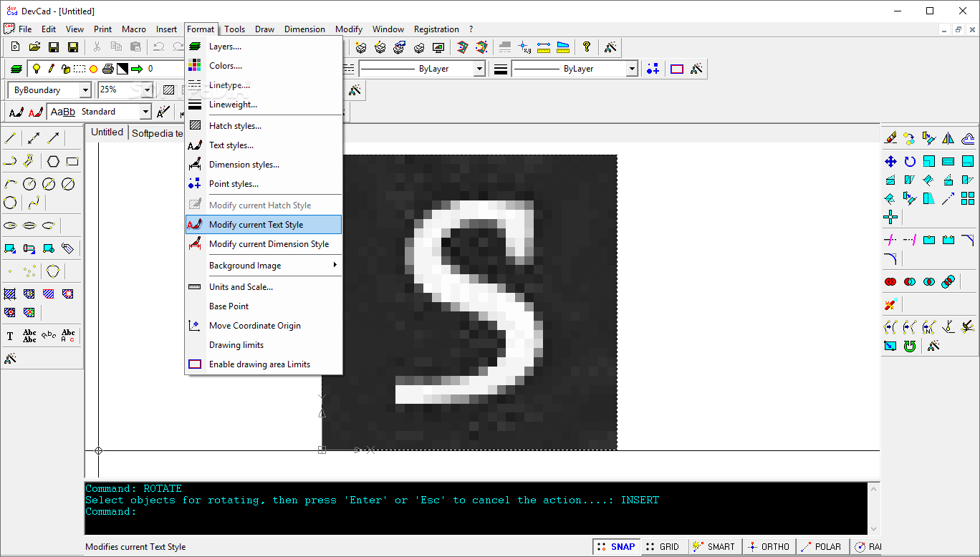Click the layer yellow-circle color icon
Viewport: 980px width, 557px height.
coord(93,69)
